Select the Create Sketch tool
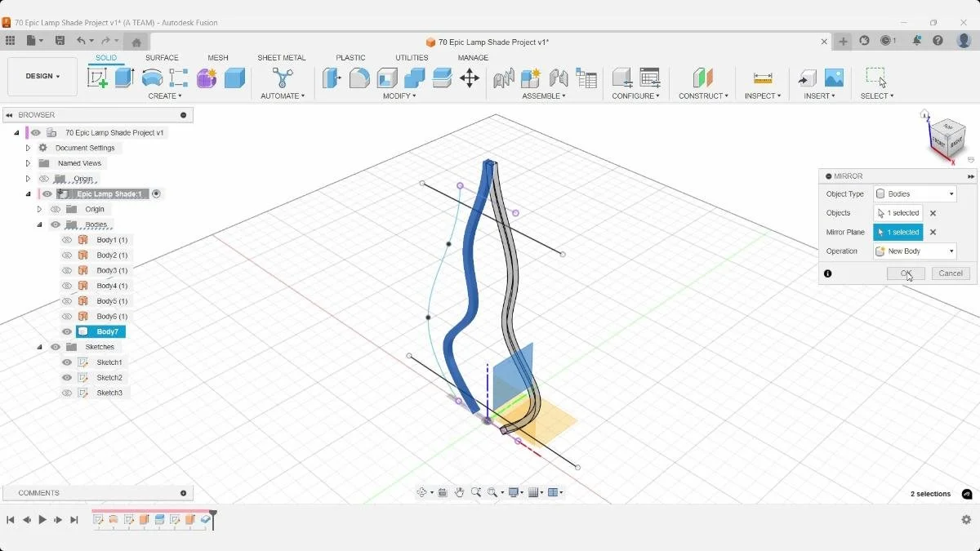This screenshot has width=980, height=551. tap(97, 78)
